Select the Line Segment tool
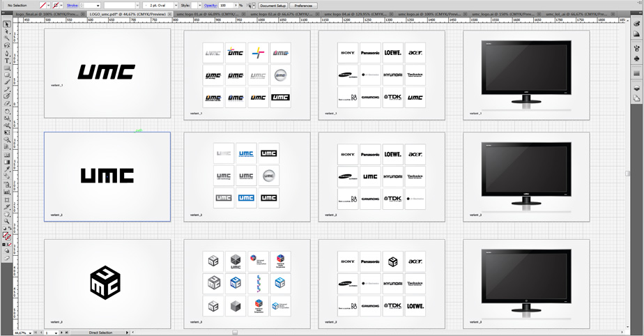The image size is (644, 336). click(x=7, y=68)
